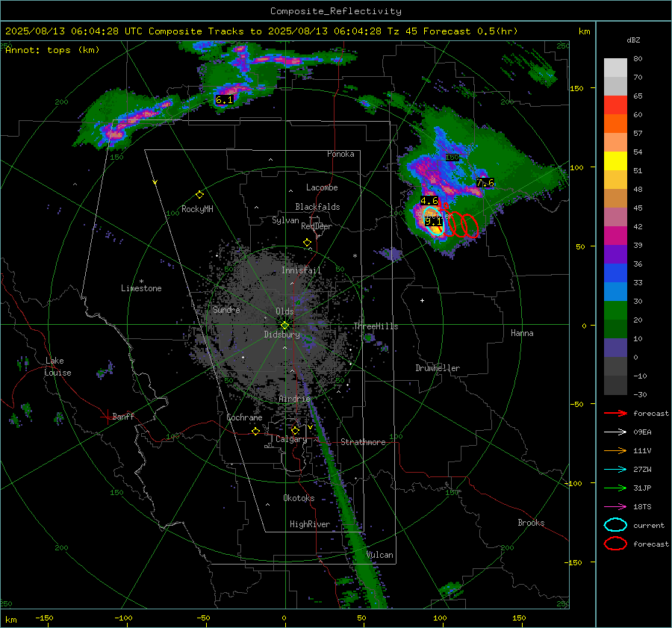The image size is (672, 628).
Task: Click the red forecast arrow in legend
Action: [x=615, y=413]
